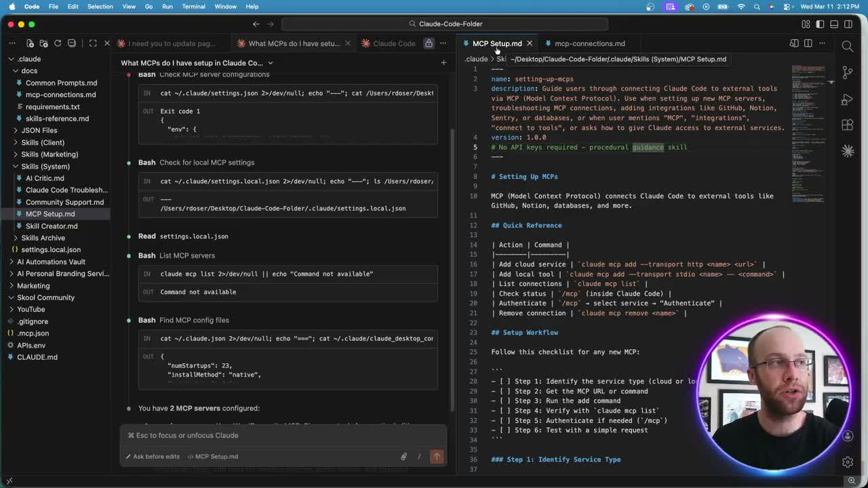This screenshot has width=868, height=488.
Task: Click the .claude breadcrumb segment
Action: (x=476, y=59)
